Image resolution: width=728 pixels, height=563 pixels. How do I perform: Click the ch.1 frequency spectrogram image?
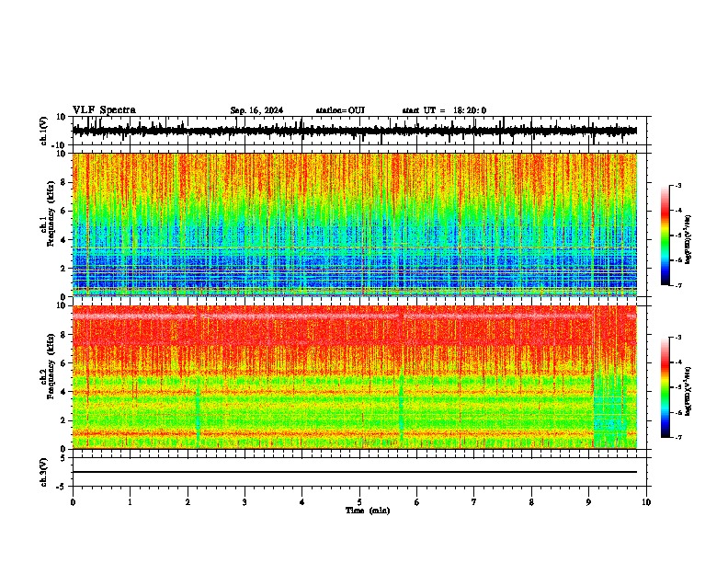coord(354,224)
